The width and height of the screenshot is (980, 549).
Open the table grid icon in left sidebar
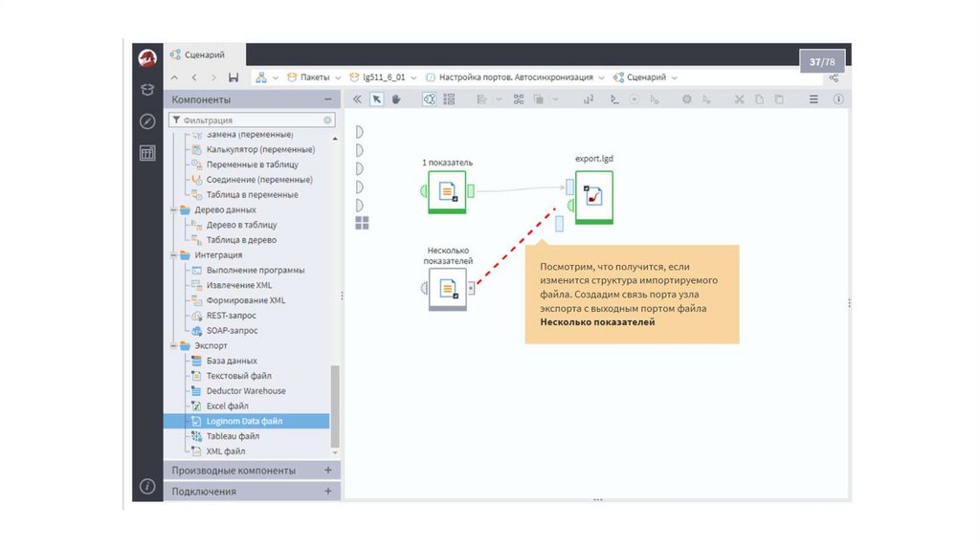tap(146, 152)
